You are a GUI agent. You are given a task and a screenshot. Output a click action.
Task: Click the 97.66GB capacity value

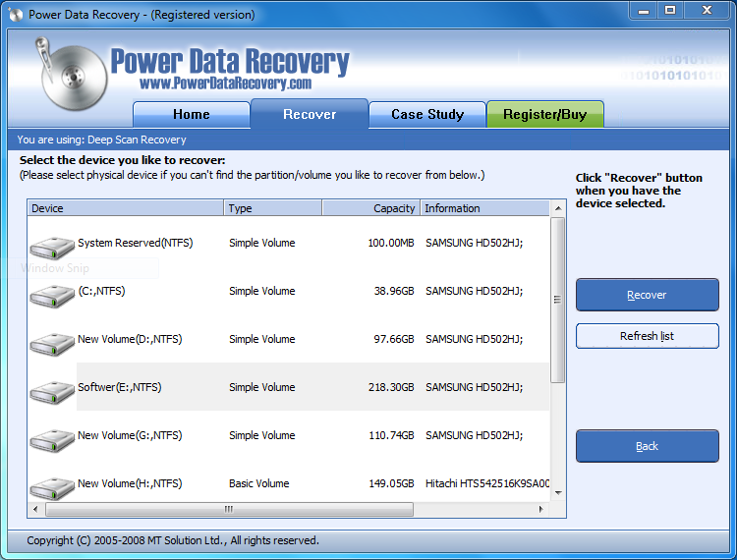point(394,339)
